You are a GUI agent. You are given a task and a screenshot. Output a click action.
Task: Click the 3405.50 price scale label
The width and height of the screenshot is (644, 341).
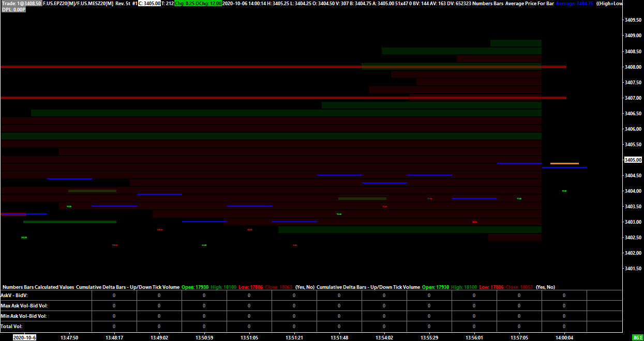click(633, 144)
